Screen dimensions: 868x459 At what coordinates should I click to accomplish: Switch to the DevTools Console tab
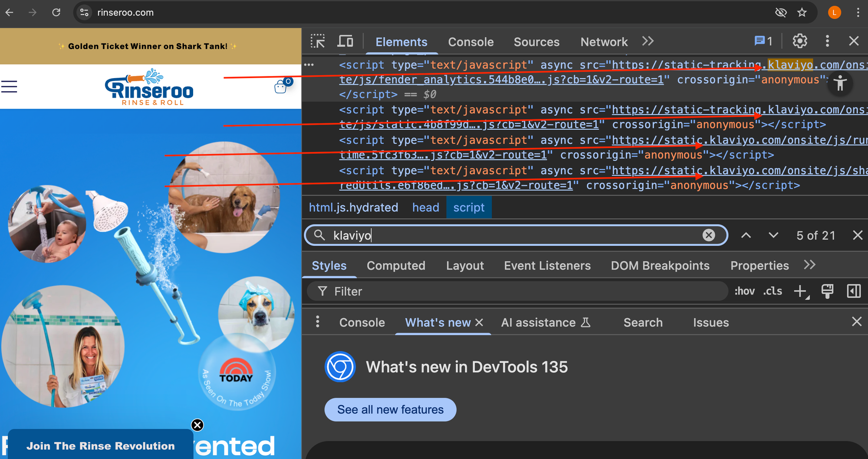[471, 42]
